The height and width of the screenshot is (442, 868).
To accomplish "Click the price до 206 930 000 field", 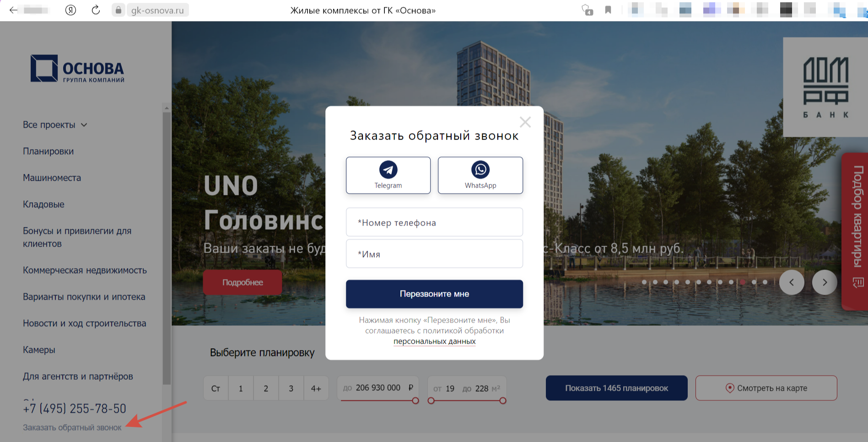I will (x=378, y=388).
